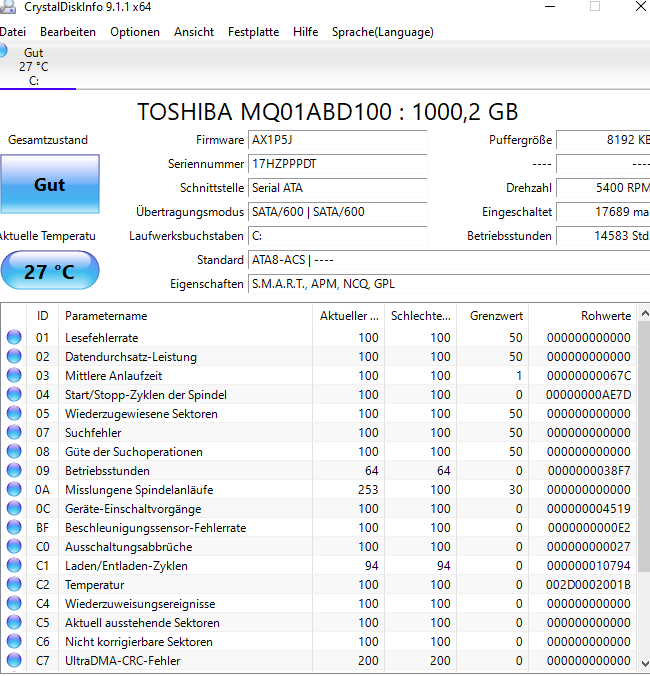Click the Firmware field AX1P5J
This screenshot has height=676, width=650.
(338, 140)
